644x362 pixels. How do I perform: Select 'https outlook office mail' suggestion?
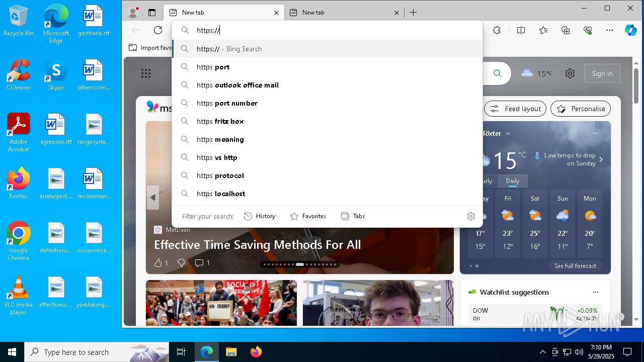(x=327, y=85)
